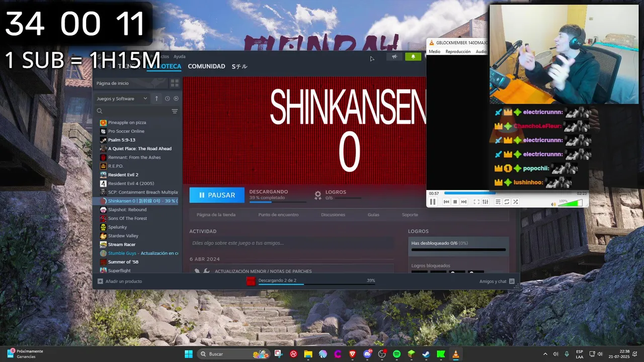Toggle VLC shuffle playback

click(x=515, y=202)
